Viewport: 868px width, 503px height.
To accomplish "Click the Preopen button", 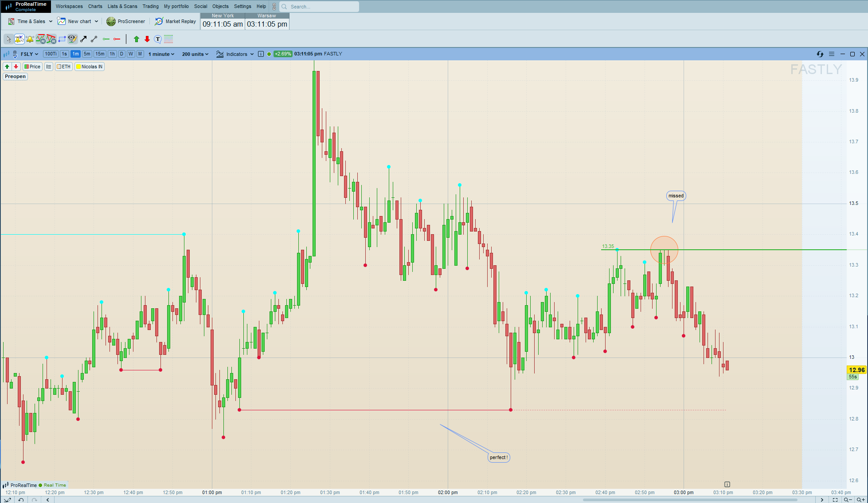I will point(16,76).
